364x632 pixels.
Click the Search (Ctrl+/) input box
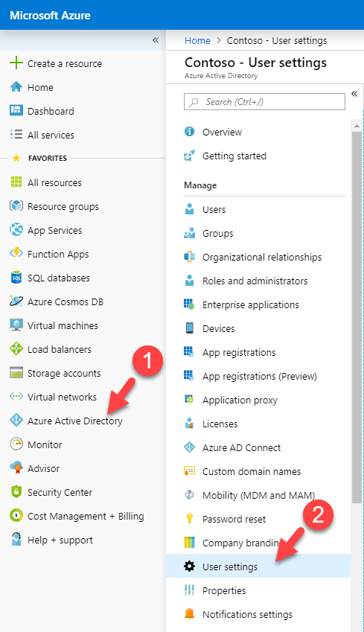[264, 102]
